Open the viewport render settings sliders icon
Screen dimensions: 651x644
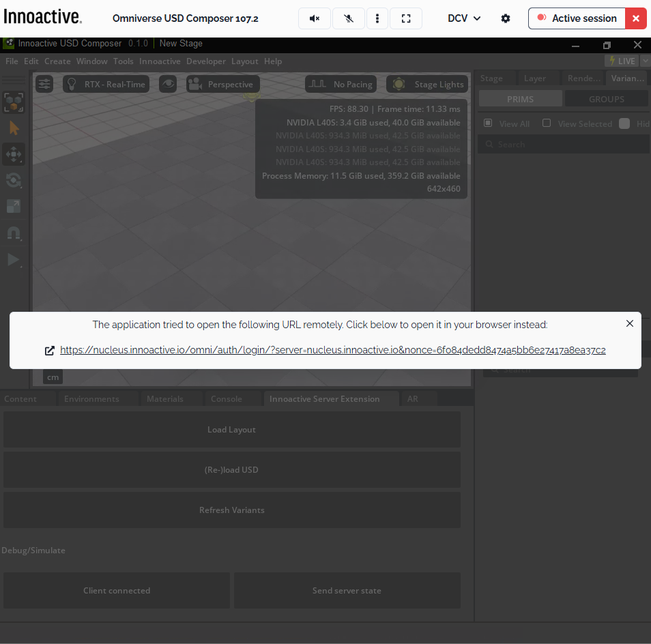coord(44,83)
